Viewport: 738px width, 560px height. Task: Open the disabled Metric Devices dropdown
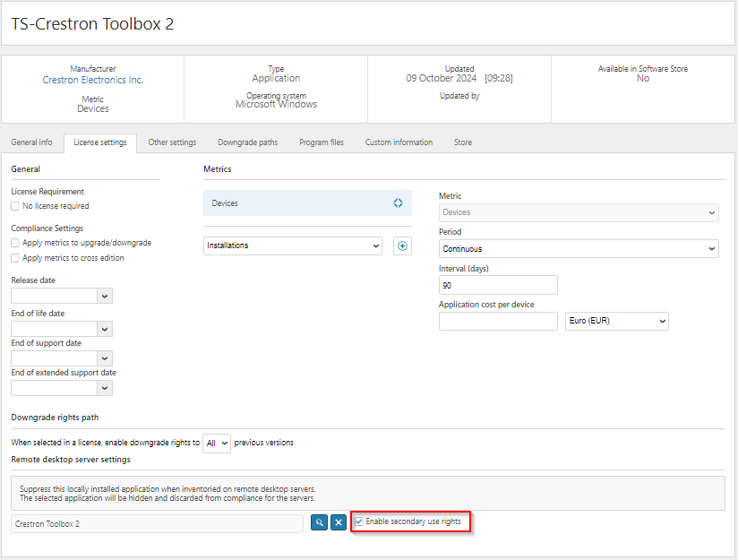click(579, 212)
